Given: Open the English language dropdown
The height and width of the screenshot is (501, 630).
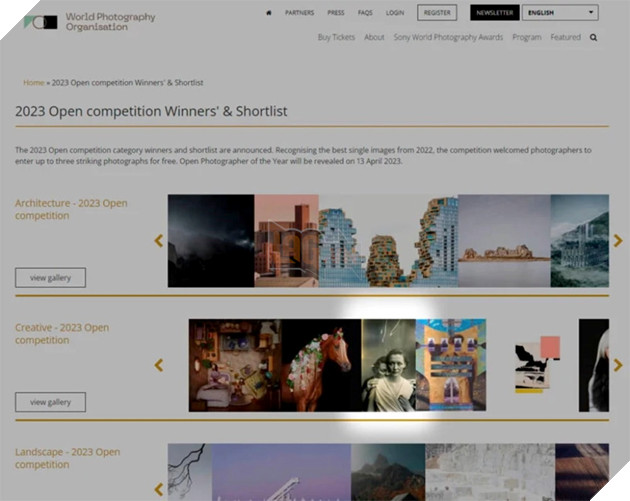Looking at the screenshot, I should point(560,13).
